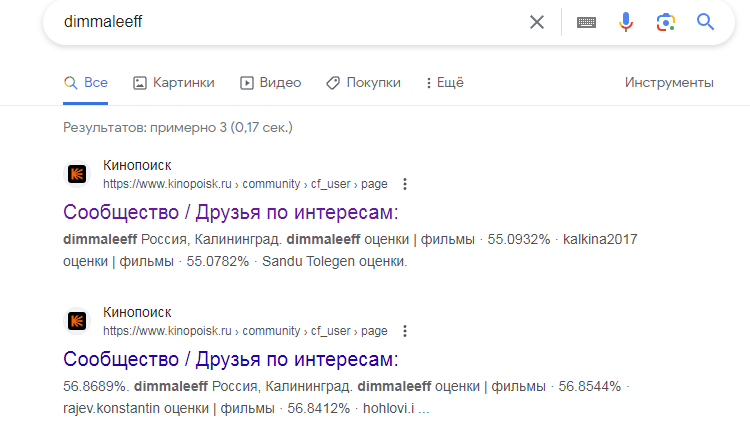Click the first Кинопоиск favicon
The image size is (750, 433).
tap(76, 174)
